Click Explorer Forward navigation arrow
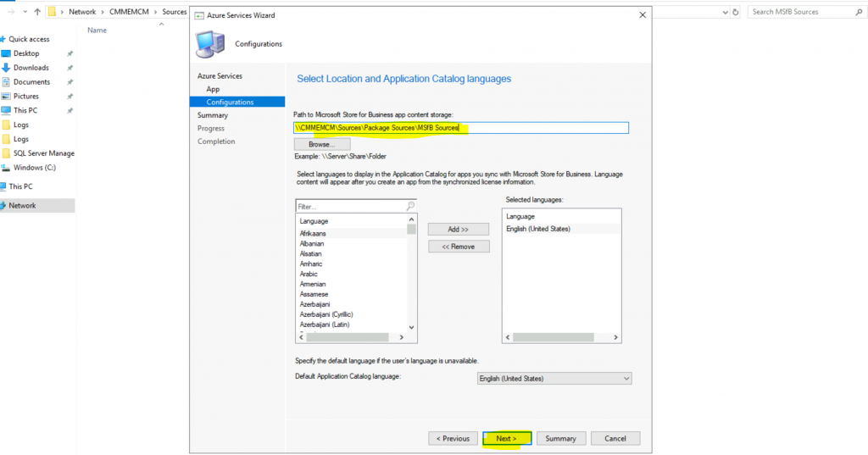 coord(11,12)
